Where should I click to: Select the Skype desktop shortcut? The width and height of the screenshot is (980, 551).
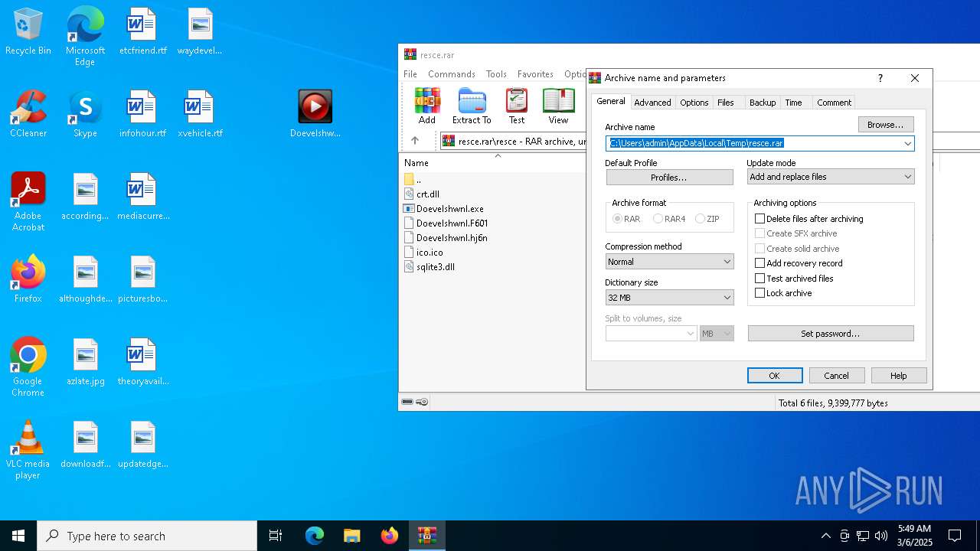[x=85, y=115]
